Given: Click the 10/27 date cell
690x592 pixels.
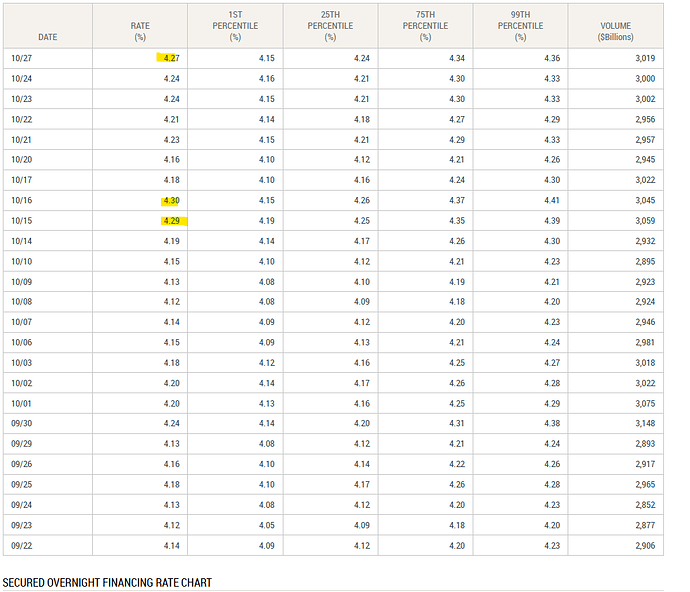Looking at the screenshot, I should [21, 58].
